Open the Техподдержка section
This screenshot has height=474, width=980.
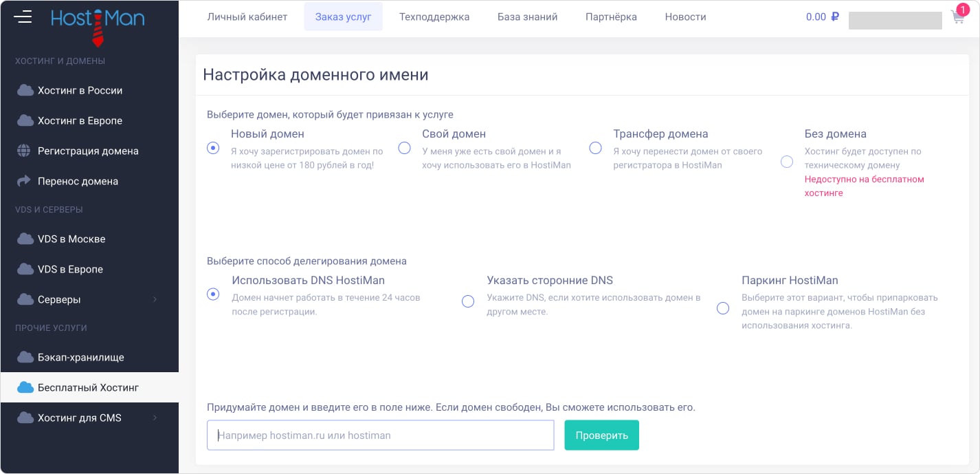click(x=434, y=17)
